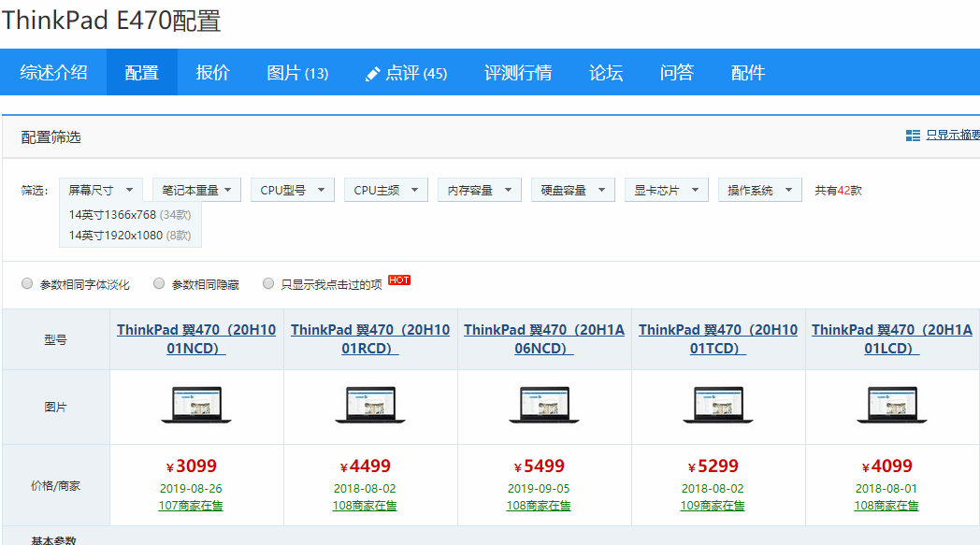
Task: Enable 参数相同隐藏 option
Action: [x=159, y=283]
